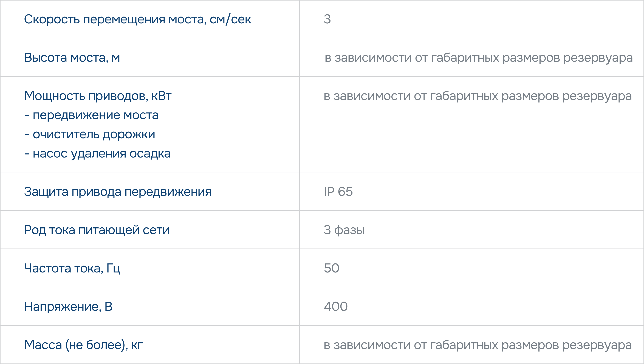This screenshot has width=644, height=364.
Task: Select the 'Масса (не более), кг' label
Action: pyautogui.click(x=83, y=345)
